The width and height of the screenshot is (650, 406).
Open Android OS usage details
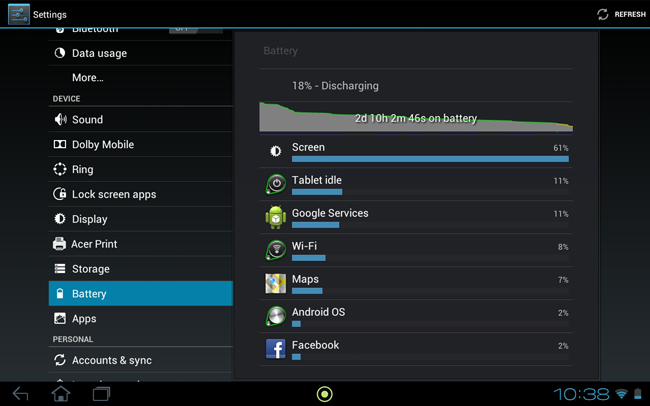click(x=416, y=316)
